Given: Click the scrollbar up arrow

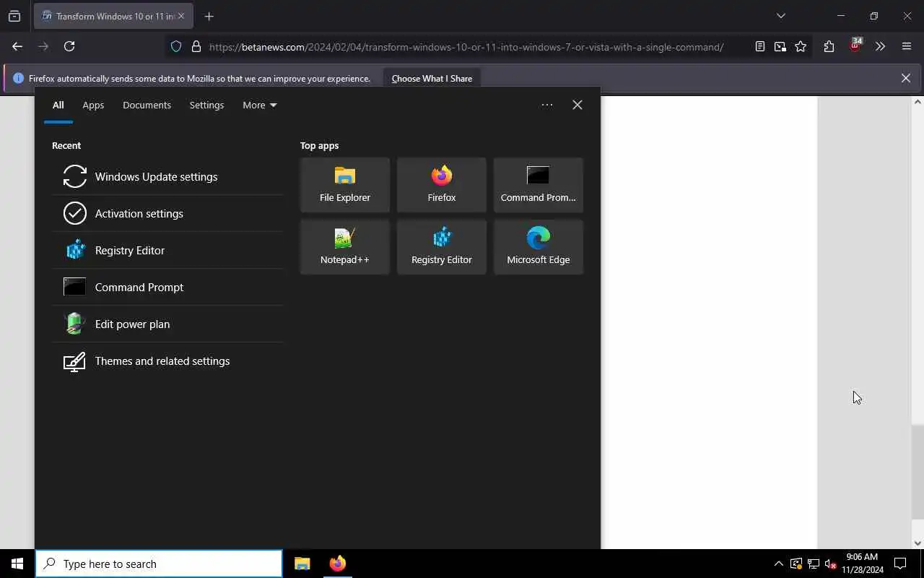Looking at the screenshot, I should click(918, 101).
